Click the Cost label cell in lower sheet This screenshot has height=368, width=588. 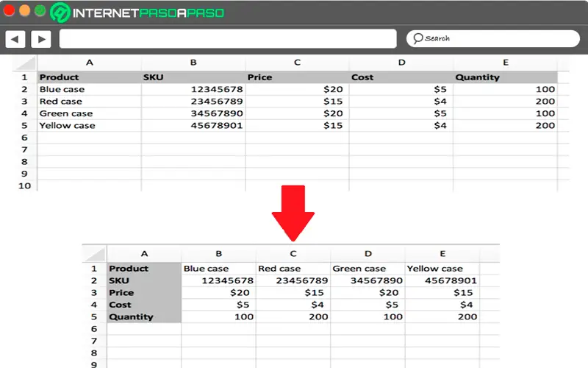[144, 305]
